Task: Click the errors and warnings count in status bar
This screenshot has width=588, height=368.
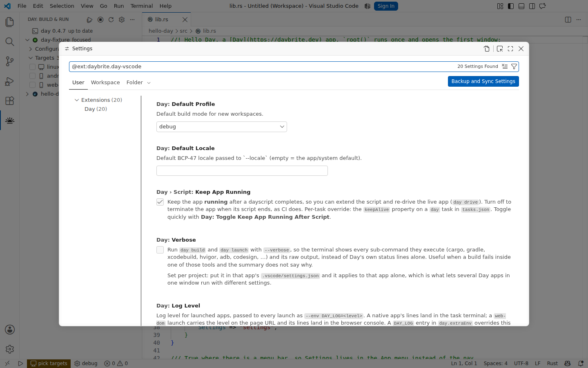Action: point(116,364)
